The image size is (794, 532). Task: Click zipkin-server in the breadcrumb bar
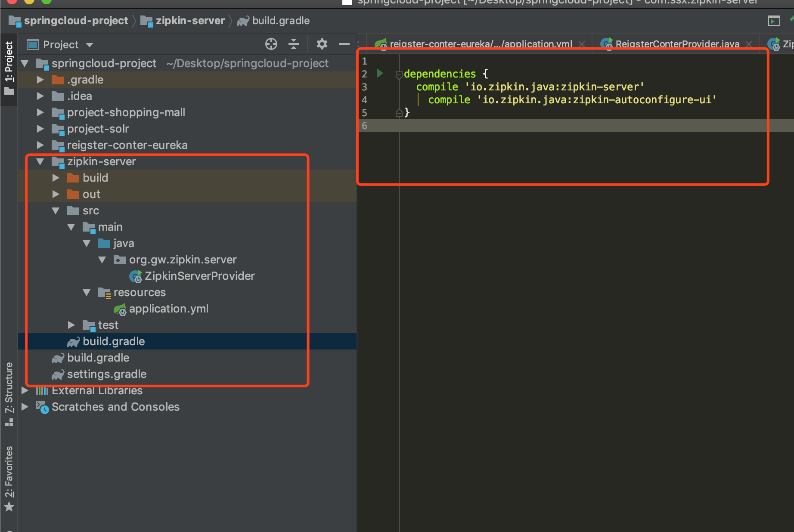tap(190, 21)
